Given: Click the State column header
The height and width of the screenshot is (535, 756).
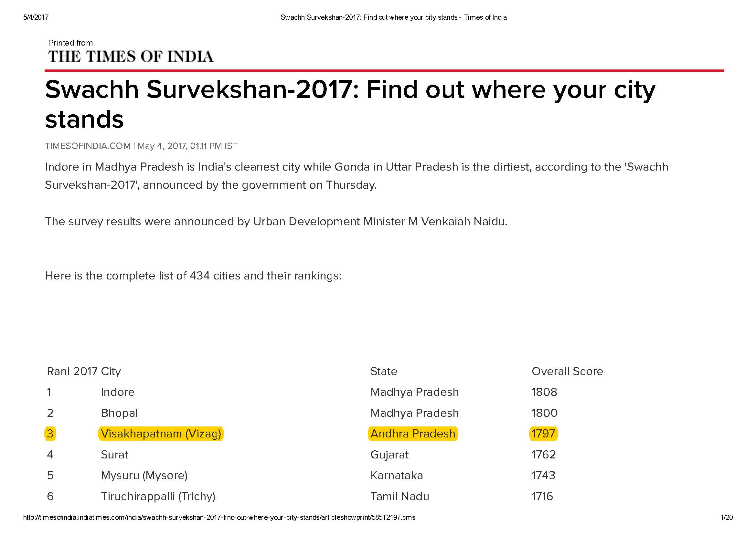Looking at the screenshot, I should point(384,371).
